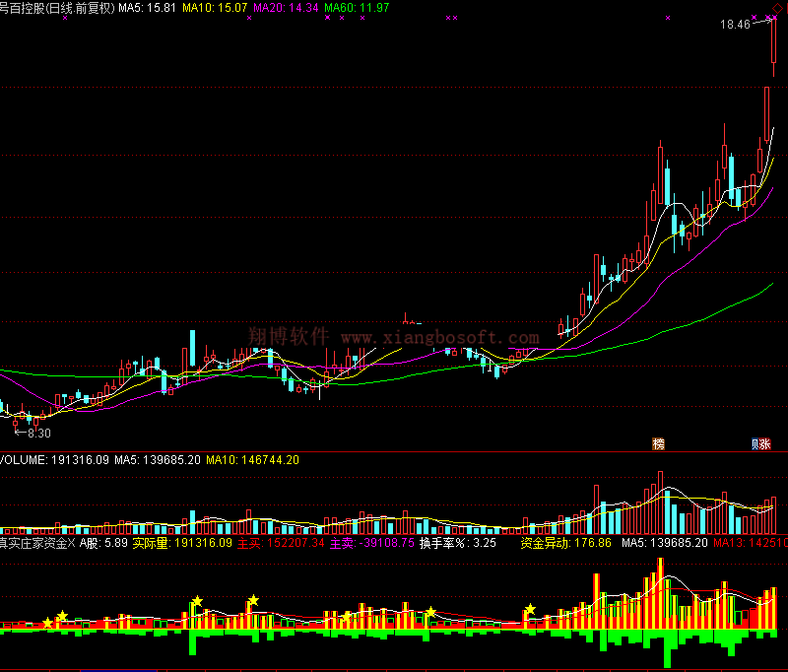Click the MA5: 15.81 price indicator label
This screenshot has width=788, height=672.
pyautogui.click(x=147, y=8)
